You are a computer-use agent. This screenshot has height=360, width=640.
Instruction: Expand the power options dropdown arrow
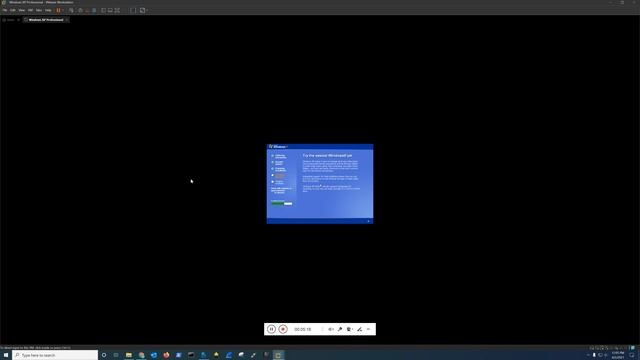63,10
